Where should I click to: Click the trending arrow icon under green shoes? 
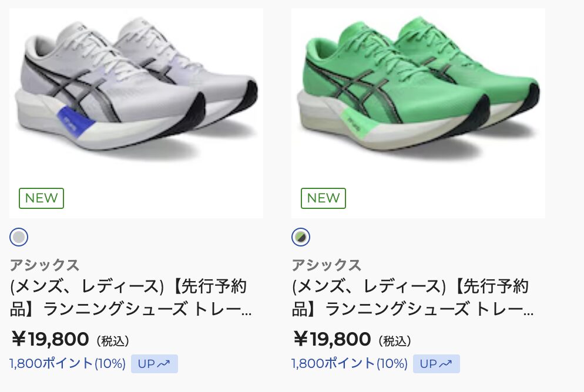pos(446,364)
